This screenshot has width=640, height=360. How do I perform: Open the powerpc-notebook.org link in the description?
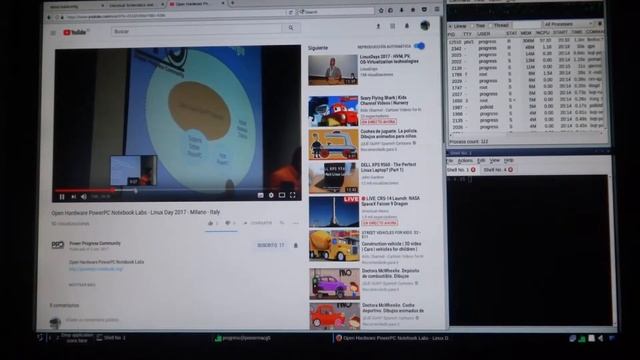pyautogui.click(x=96, y=269)
